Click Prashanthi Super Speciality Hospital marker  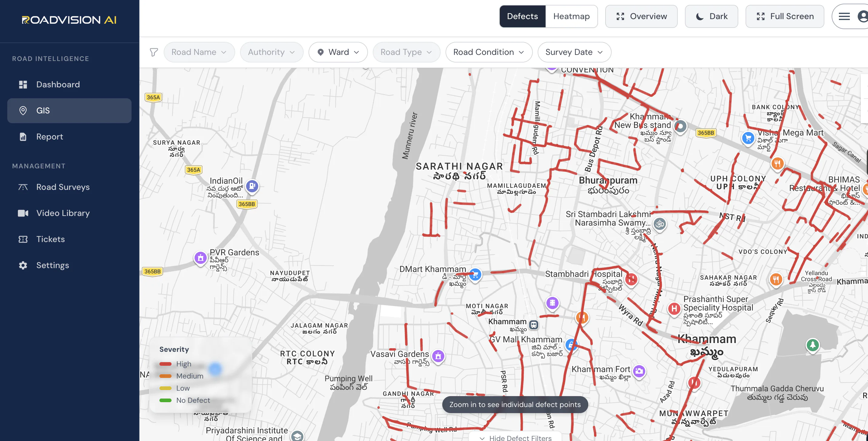pos(674,309)
